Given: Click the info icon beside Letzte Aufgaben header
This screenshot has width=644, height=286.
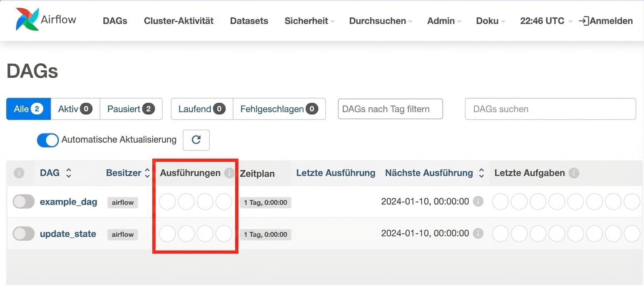Looking at the screenshot, I should (574, 173).
